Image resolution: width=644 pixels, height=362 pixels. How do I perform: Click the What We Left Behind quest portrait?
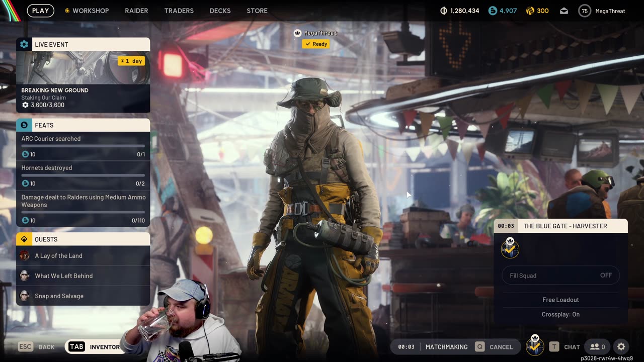pyautogui.click(x=24, y=276)
